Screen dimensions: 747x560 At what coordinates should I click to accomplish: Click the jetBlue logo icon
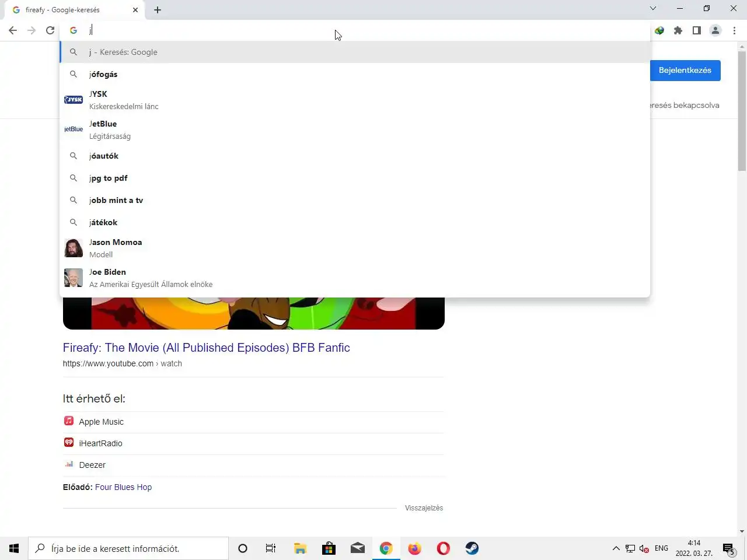tap(74, 129)
